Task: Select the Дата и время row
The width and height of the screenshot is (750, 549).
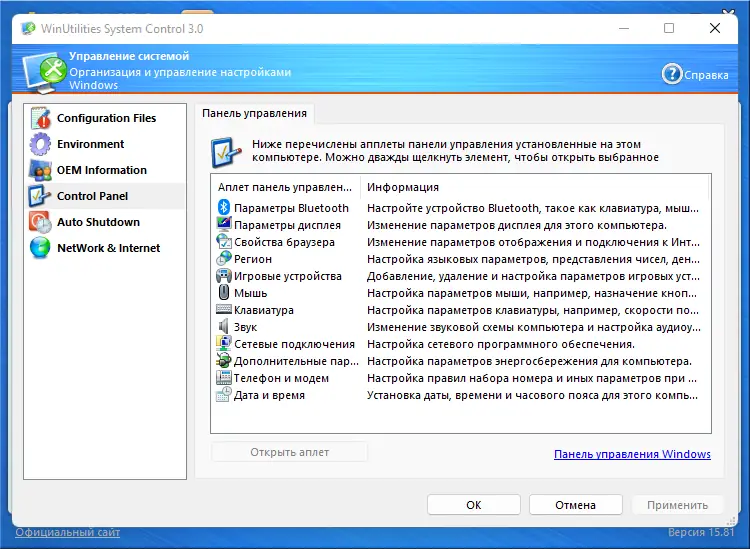Action: [x=460, y=395]
